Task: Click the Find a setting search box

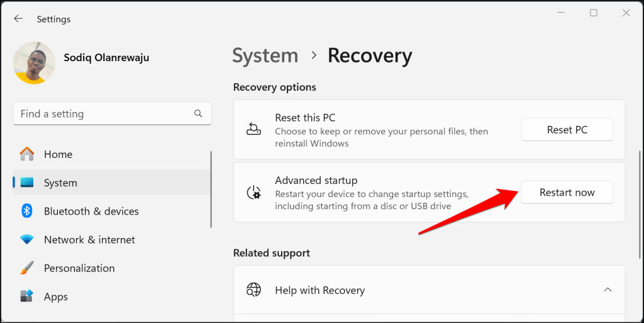Action: [104, 114]
